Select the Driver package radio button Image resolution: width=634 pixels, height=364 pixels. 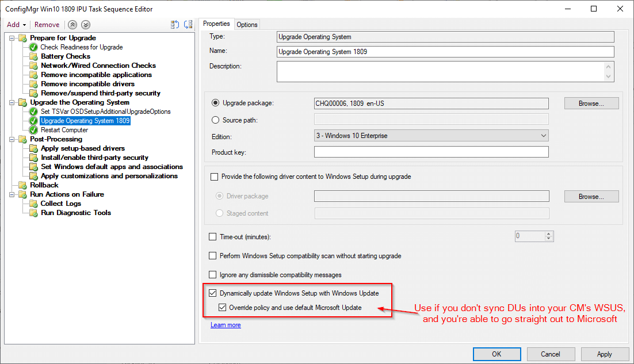(x=220, y=196)
